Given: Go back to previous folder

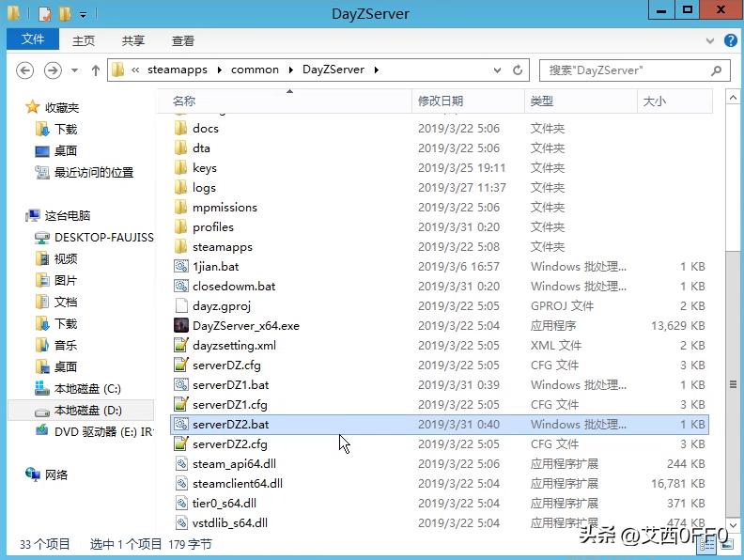Looking at the screenshot, I should point(24,70).
